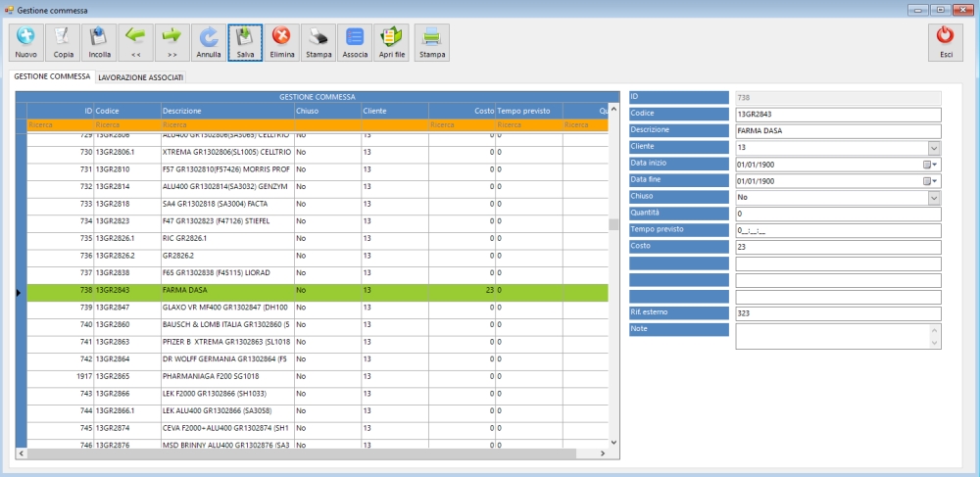Viewport: 980px width, 477px height.
Task: Click the Gestione commessa window title icon
Action: 9,10
